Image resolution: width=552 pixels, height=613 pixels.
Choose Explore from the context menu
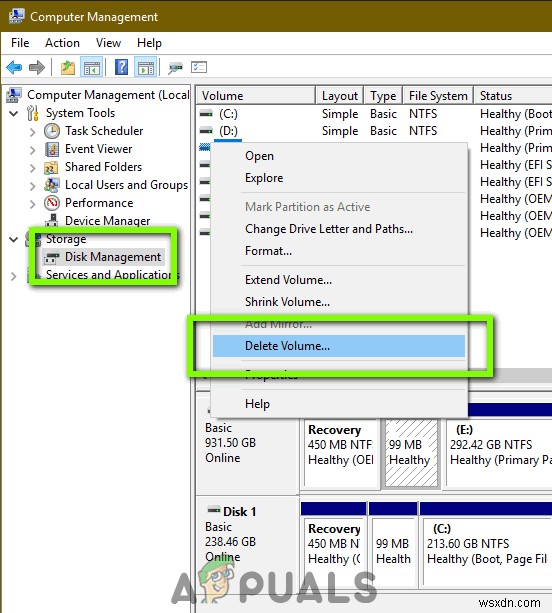pos(339,178)
